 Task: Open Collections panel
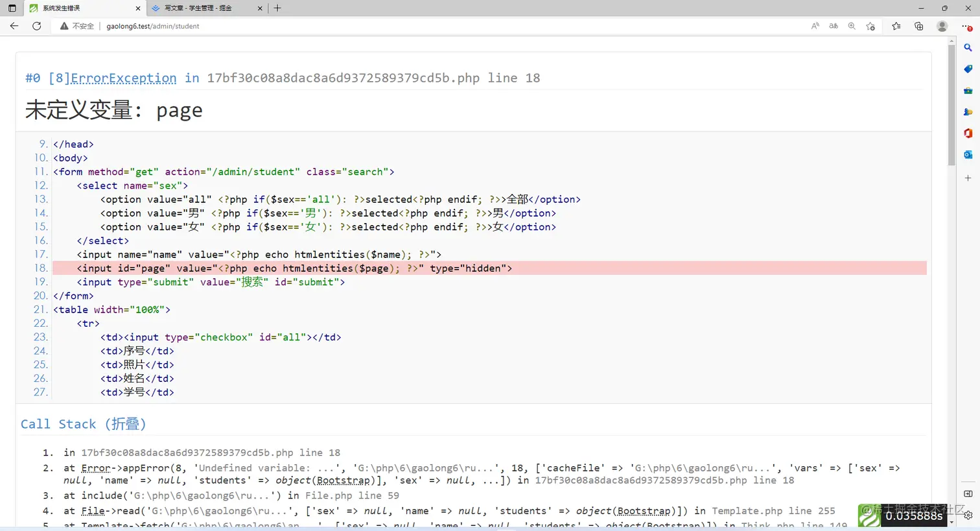[918, 26]
